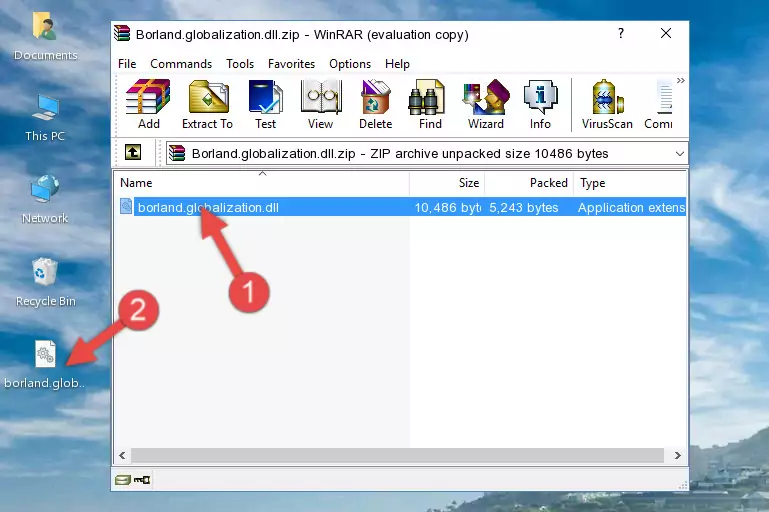Click the archive path text field
The height and width of the screenshot is (512, 769).
[x=426, y=154]
